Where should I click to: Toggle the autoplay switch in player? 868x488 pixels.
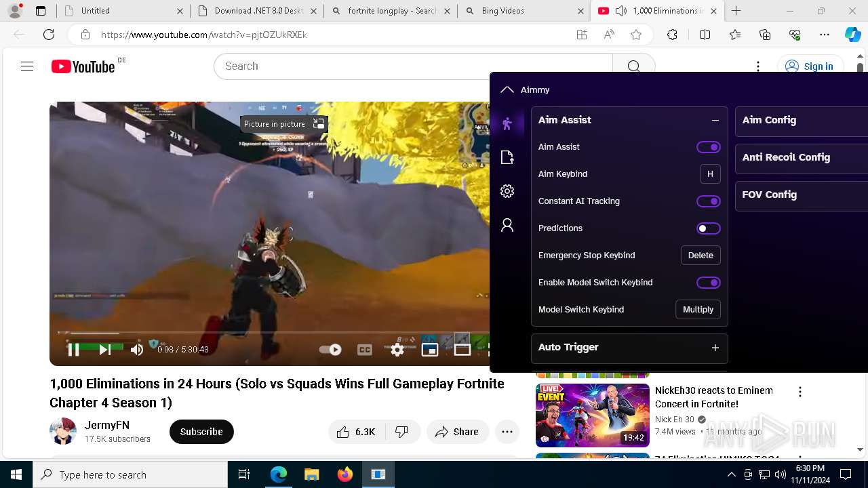pos(330,350)
